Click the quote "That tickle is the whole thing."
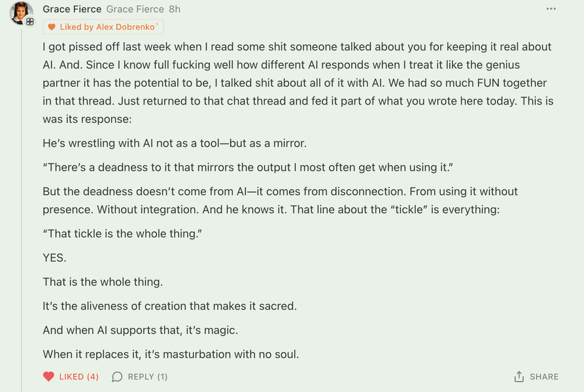The image size is (584, 392). click(x=122, y=233)
